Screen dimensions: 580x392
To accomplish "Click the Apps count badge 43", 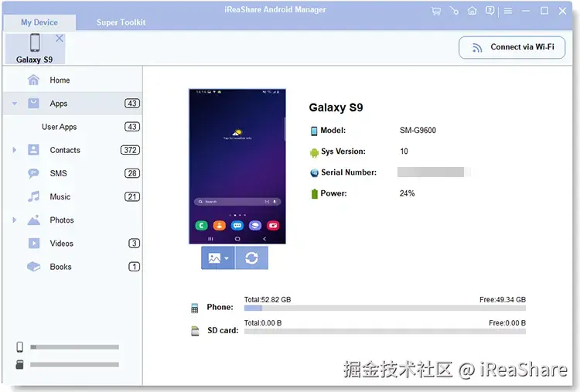I will point(132,104).
